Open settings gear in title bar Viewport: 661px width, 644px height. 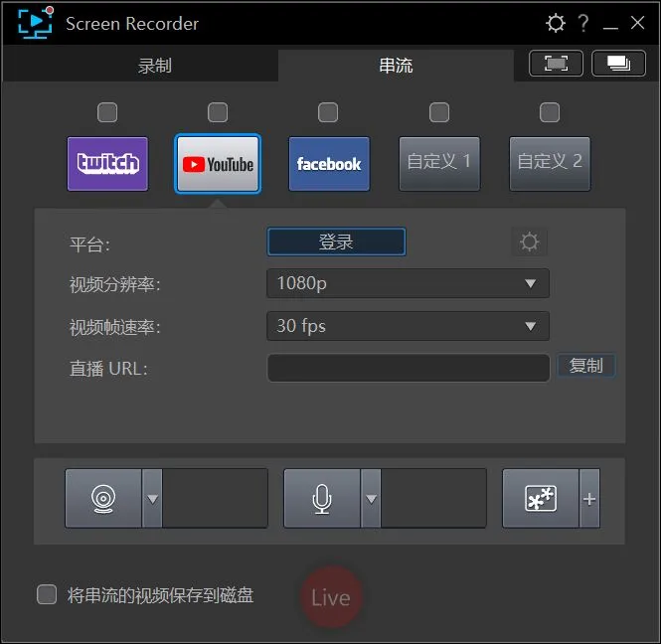pyautogui.click(x=555, y=23)
